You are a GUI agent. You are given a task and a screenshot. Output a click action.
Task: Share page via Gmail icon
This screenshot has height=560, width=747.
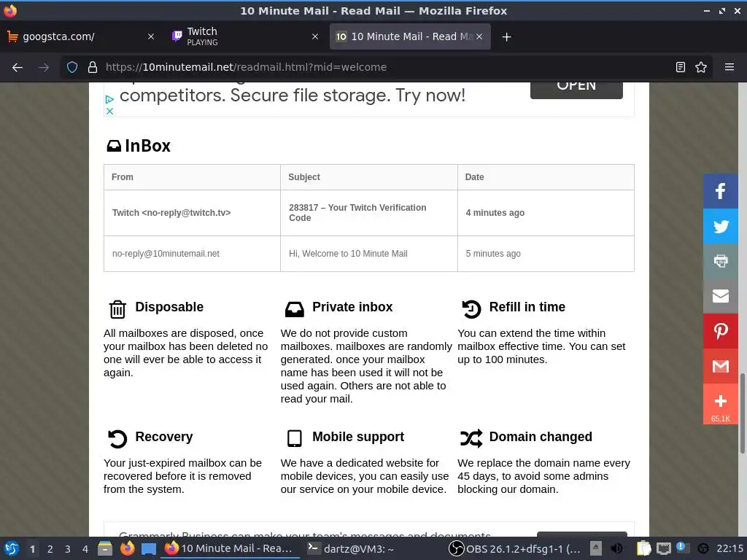click(x=720, y=366)
